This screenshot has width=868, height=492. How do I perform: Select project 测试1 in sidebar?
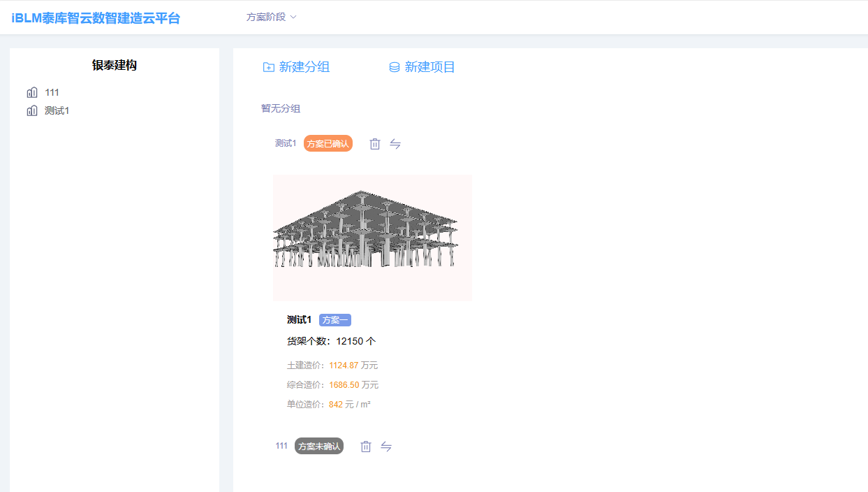pos(57,110)
